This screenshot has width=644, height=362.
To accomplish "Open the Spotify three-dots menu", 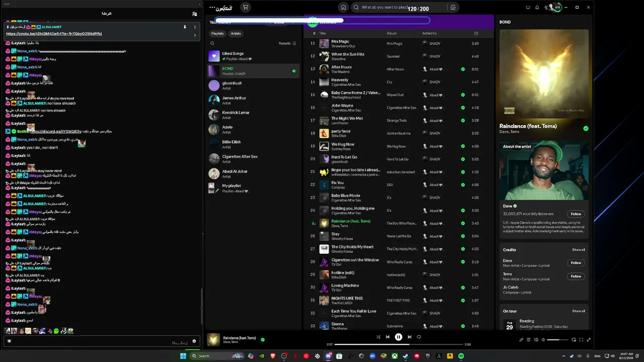I will tap(212, 8).
